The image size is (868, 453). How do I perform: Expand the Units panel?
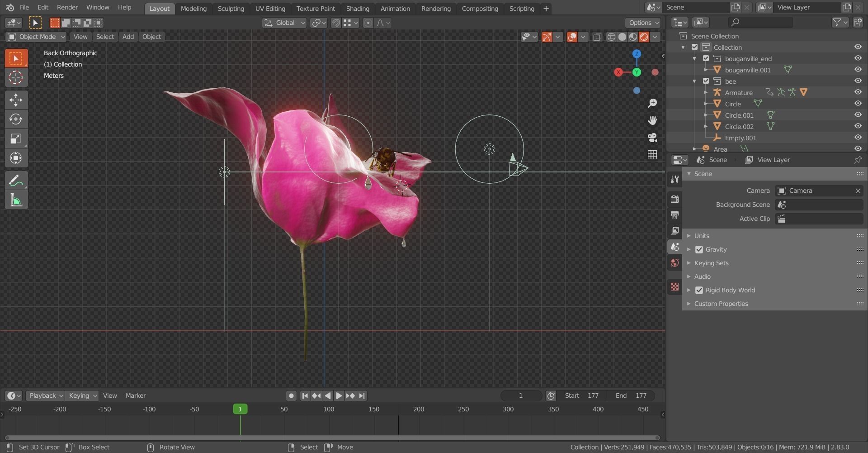click(702, 236)
